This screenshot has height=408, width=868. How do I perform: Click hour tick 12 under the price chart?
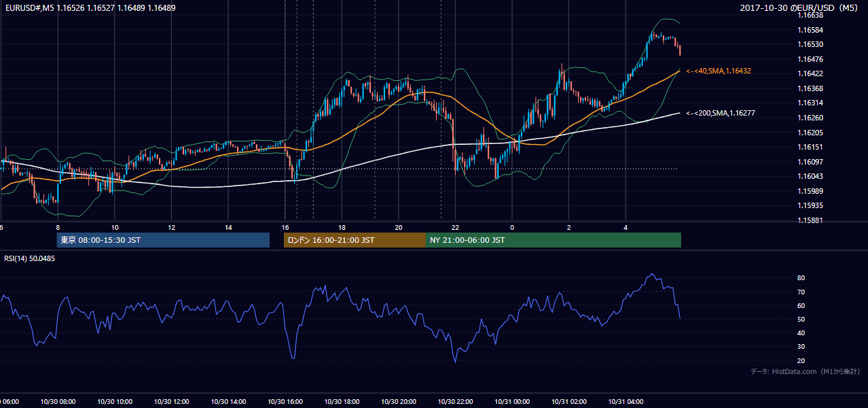pos(172,227)
